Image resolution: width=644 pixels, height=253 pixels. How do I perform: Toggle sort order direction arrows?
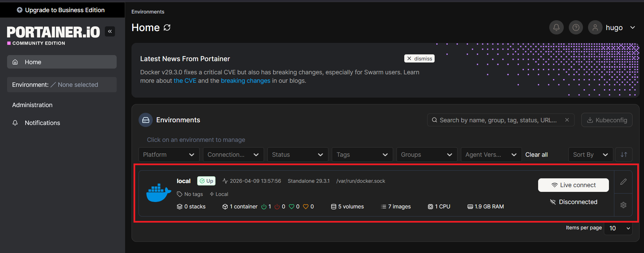[x=624, y=155]
